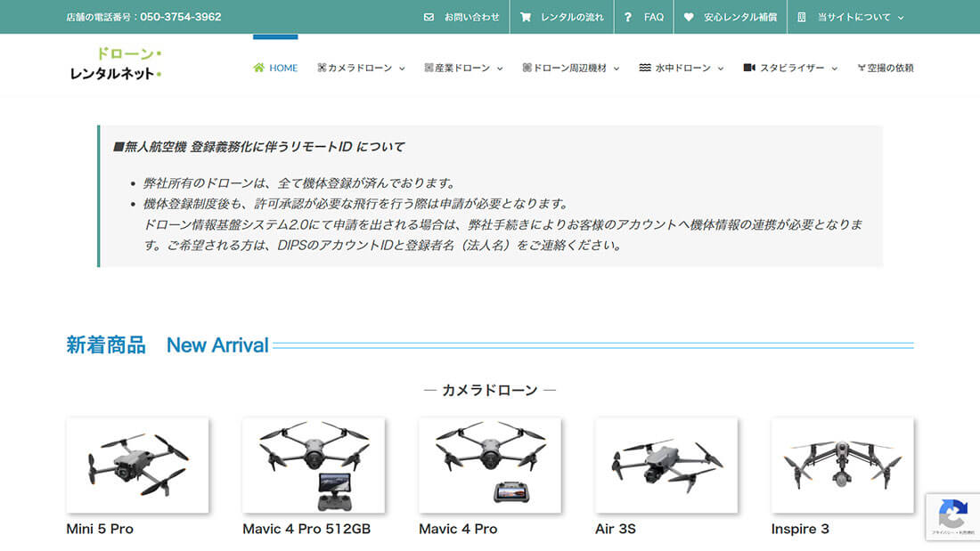Click the wave icon beside 水中ドローン
The image size is (980, 551).
tap(645, 68)
